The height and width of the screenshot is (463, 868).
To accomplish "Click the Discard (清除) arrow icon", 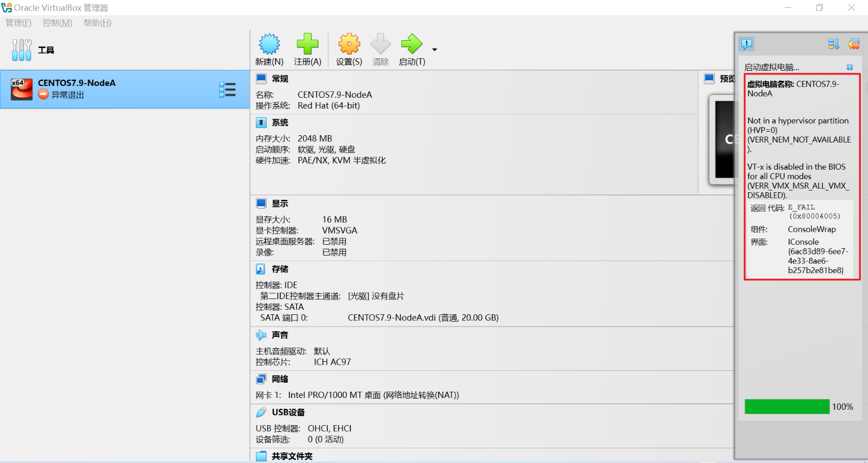I will [x=380, y=44].
